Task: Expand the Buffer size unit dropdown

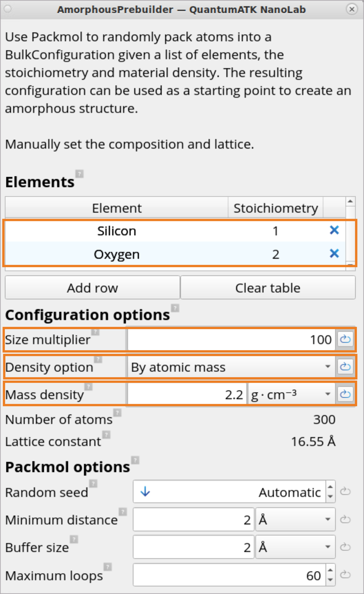Action: click(x=295, y=547)
